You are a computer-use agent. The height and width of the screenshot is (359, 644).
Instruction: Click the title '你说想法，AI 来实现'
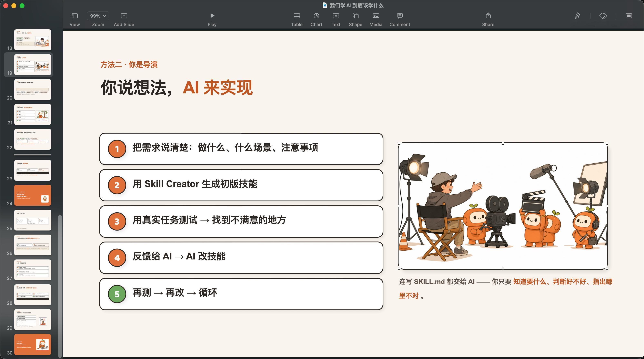177,88
